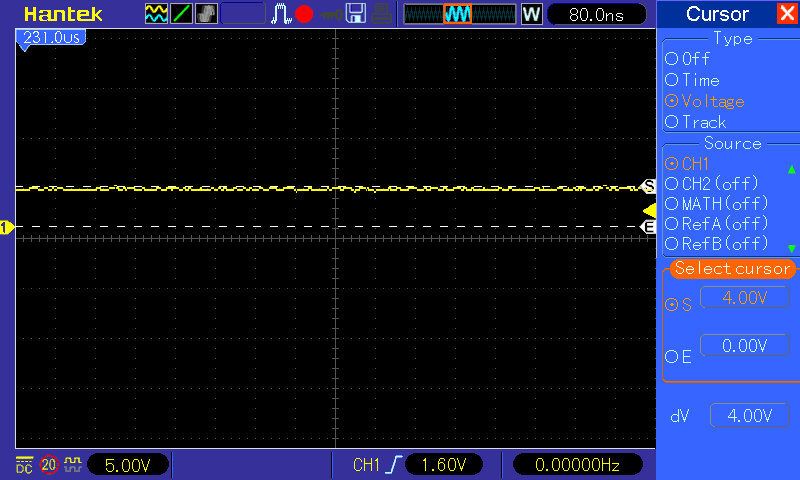Click the channel 1 ground marker
Image resolution: width=800 pixels, height=480 pixels.
[x=7, y=228]
